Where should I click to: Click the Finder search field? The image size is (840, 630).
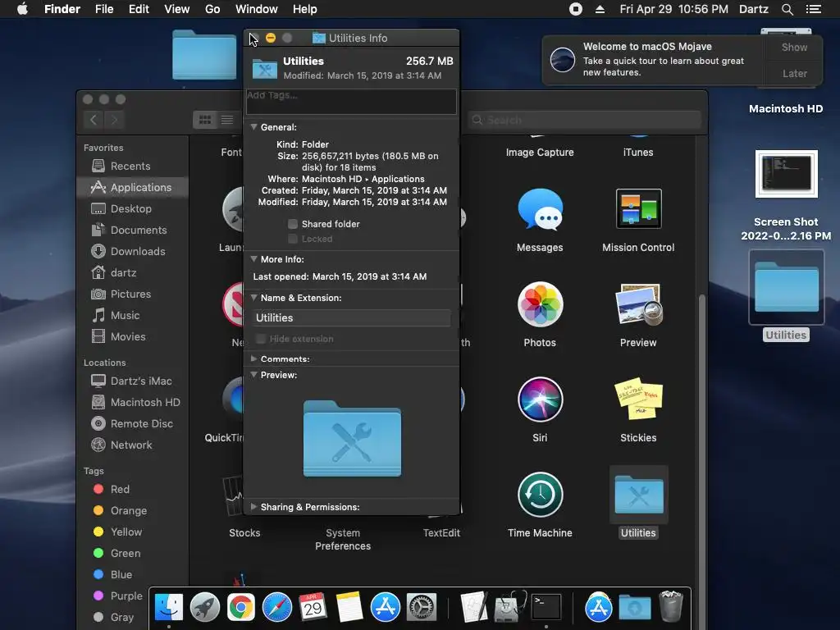pos(584,120)
